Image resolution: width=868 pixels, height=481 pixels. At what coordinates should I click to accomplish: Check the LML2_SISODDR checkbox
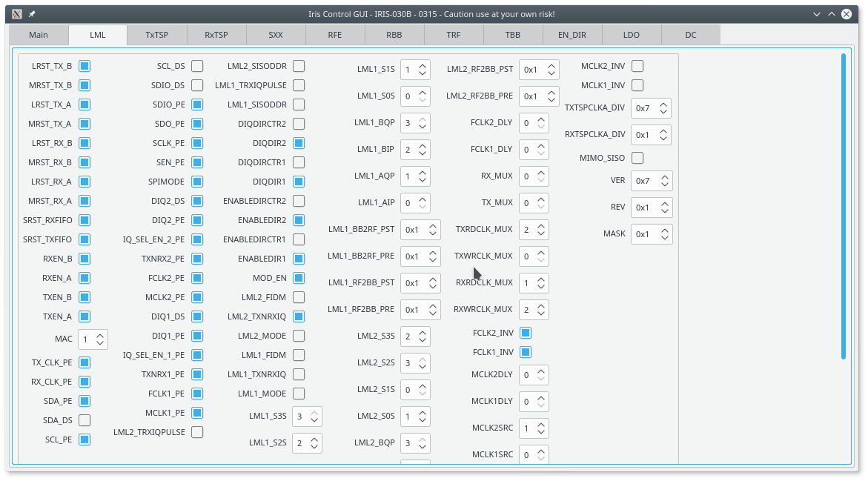tap(299, 66)
